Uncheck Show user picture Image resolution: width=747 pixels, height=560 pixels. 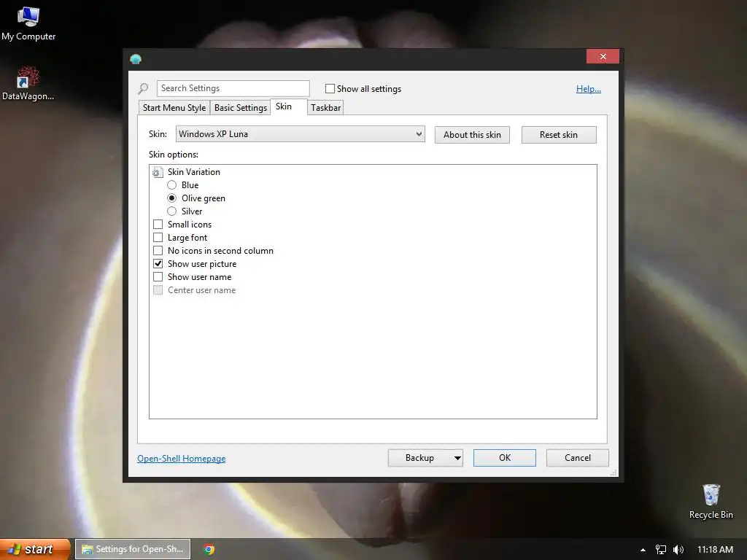(158, 264)
